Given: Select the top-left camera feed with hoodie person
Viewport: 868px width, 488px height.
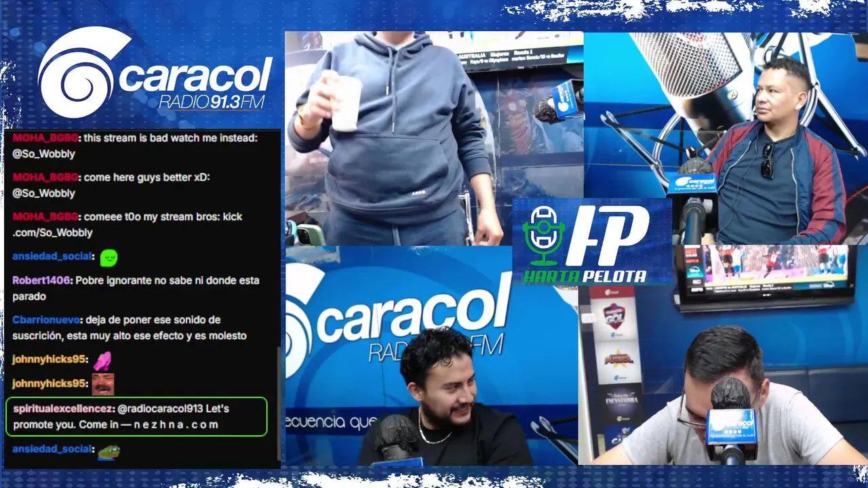Looking at the screenshot, I should point(434,138).
